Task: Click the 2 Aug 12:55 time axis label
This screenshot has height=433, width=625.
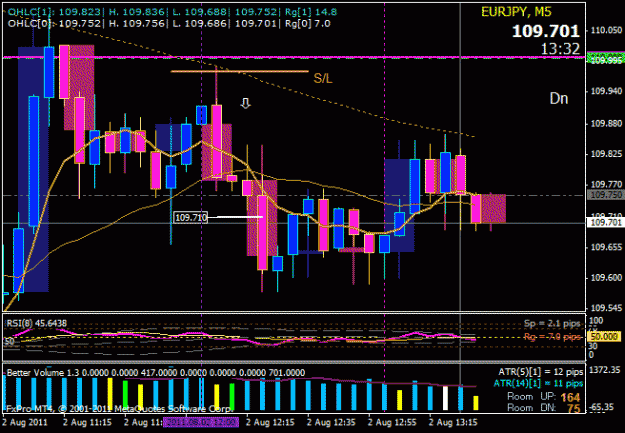Action: [392, 422]
